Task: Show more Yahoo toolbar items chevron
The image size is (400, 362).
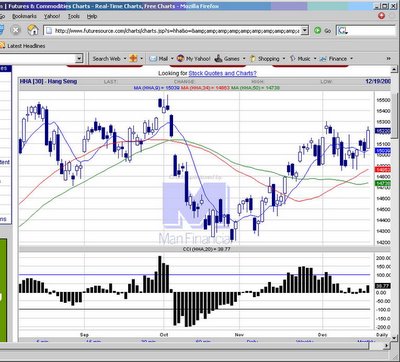Action: click(x=388, y=59)
